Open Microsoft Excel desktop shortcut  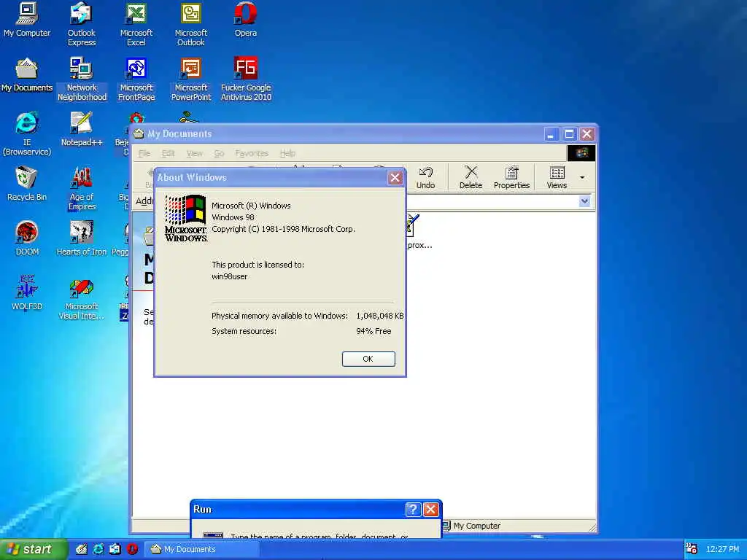click(136, 24)
